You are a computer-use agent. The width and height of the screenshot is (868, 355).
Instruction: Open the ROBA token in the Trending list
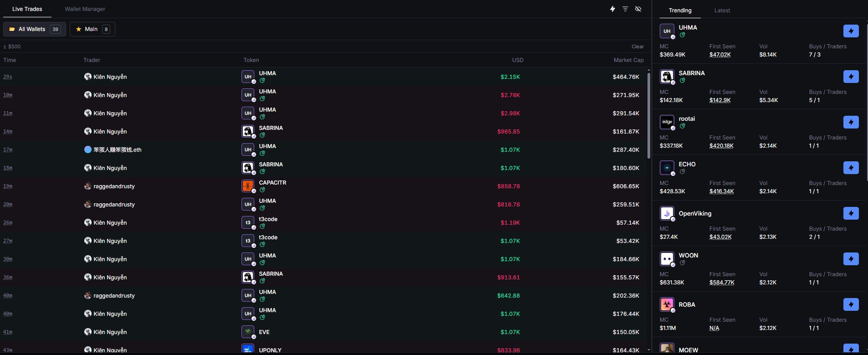tap(687, 304)
